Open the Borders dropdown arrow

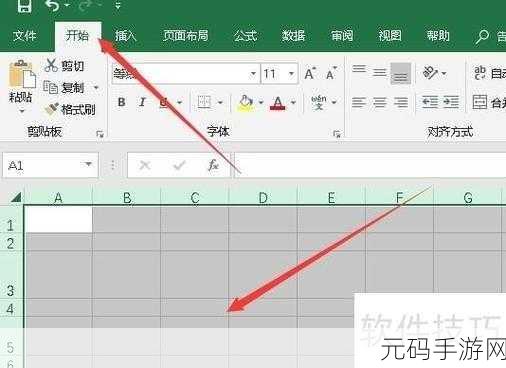(220, 102)
